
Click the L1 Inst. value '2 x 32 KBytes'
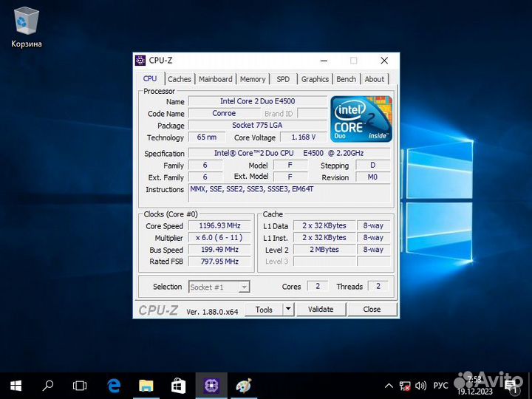coord(324,237)
